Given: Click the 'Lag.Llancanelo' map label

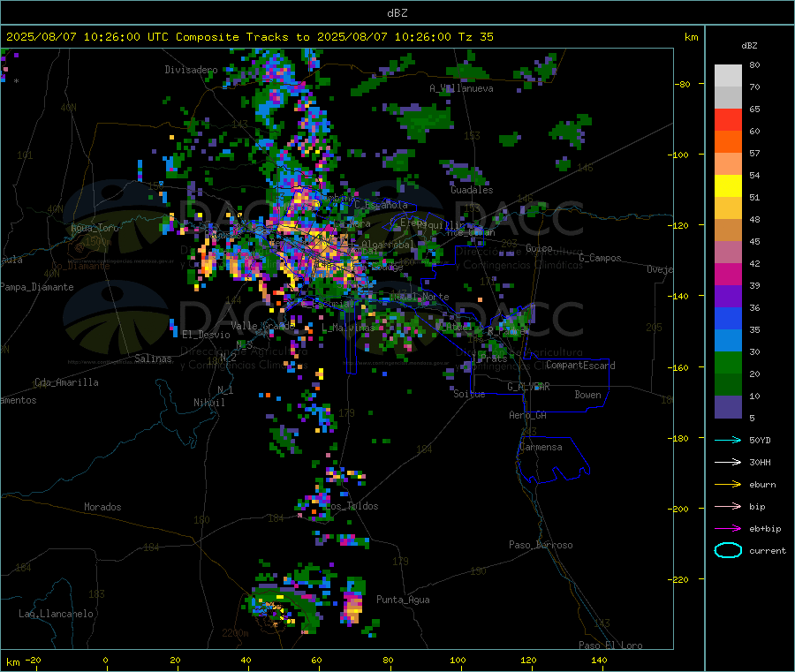Looking at the screenshot, I should [x=56, y=614].
